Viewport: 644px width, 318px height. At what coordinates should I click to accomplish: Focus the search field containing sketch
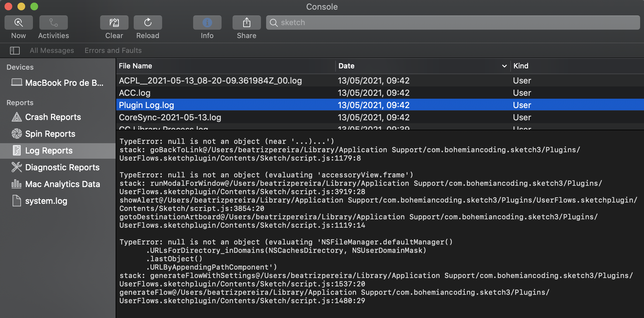click(453, 23)
